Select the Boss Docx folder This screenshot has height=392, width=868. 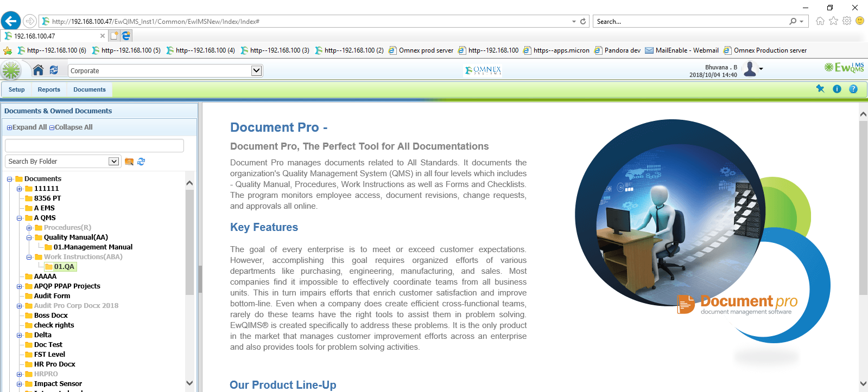(51, 316)
